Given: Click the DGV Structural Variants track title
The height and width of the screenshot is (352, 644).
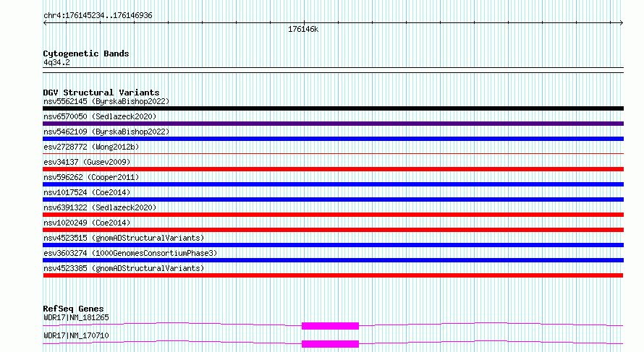Looking at the screenshot, I should click(101, 93).
